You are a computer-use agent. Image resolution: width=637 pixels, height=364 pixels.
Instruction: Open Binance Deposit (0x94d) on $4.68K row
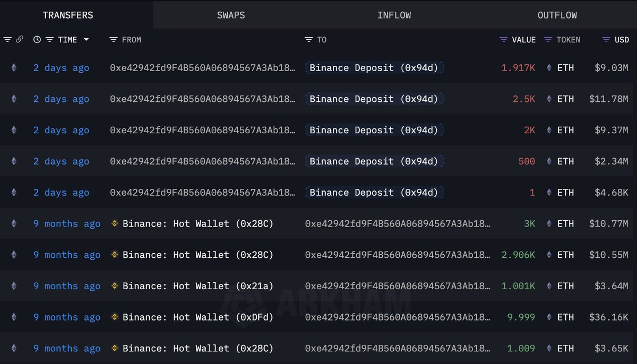tap(374, 192)
